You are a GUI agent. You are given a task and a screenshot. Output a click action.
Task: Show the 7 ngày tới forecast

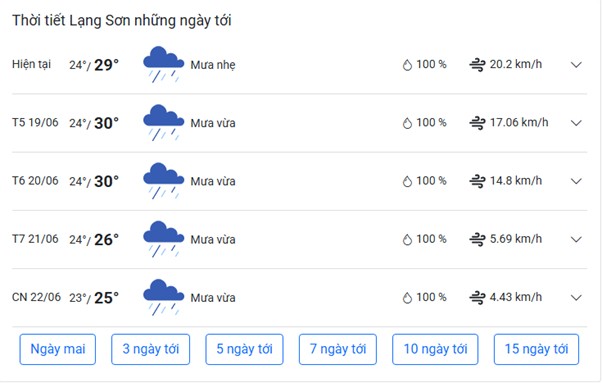click(338, 349)
